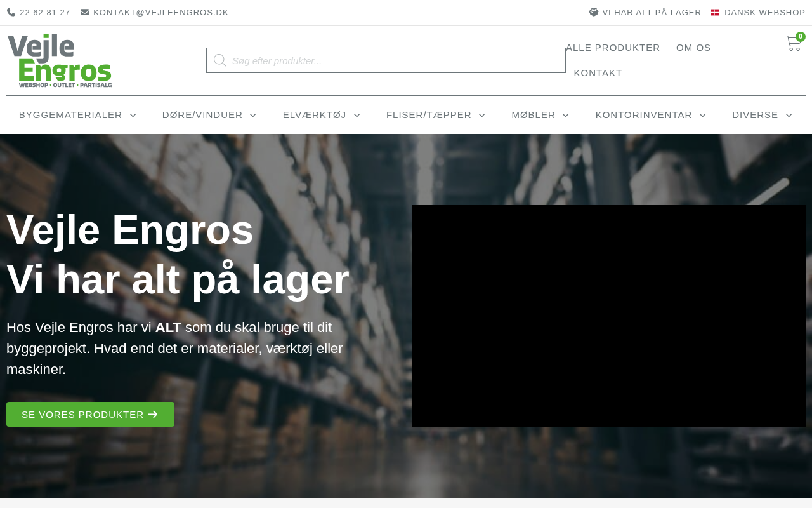Click the black video player area
The height and width of the screenshot is (508, 812).
click(x=609, y=316)
